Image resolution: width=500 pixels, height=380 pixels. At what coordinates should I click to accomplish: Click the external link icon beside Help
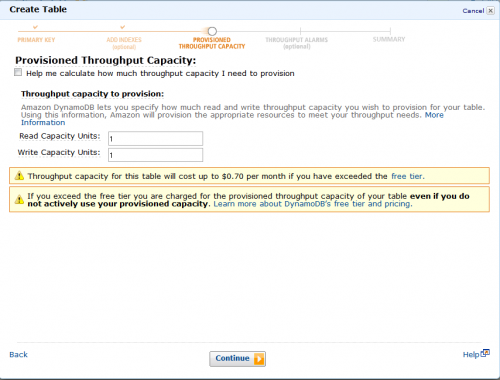tap(485, 353)
